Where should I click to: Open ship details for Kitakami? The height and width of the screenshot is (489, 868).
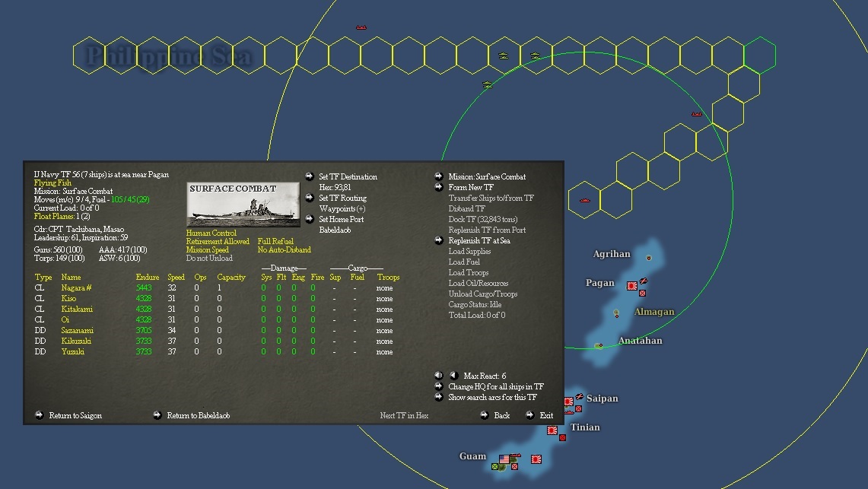pos(77,309)
